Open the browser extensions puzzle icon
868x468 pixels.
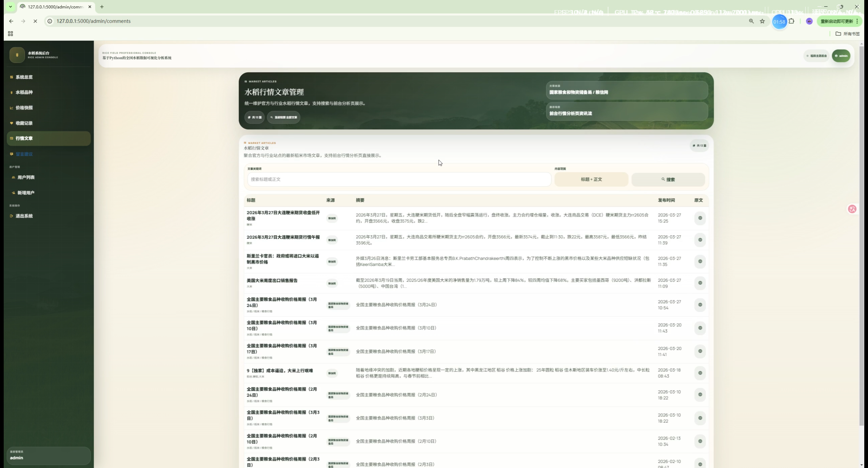click(791, 21)
